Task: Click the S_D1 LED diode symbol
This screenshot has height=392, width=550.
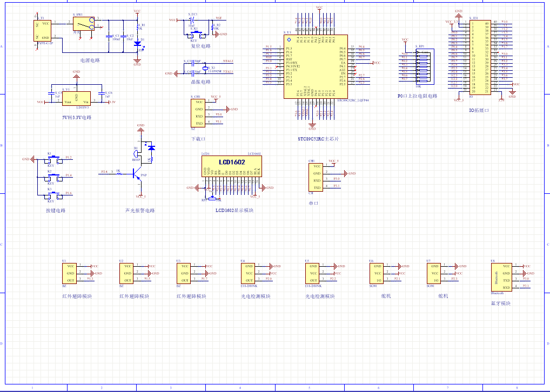Action: point(138,43)
